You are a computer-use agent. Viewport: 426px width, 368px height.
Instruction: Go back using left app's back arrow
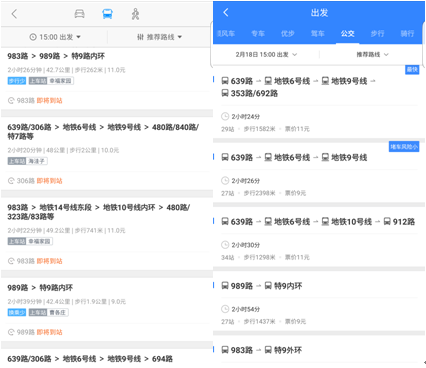tap(14, 14)
